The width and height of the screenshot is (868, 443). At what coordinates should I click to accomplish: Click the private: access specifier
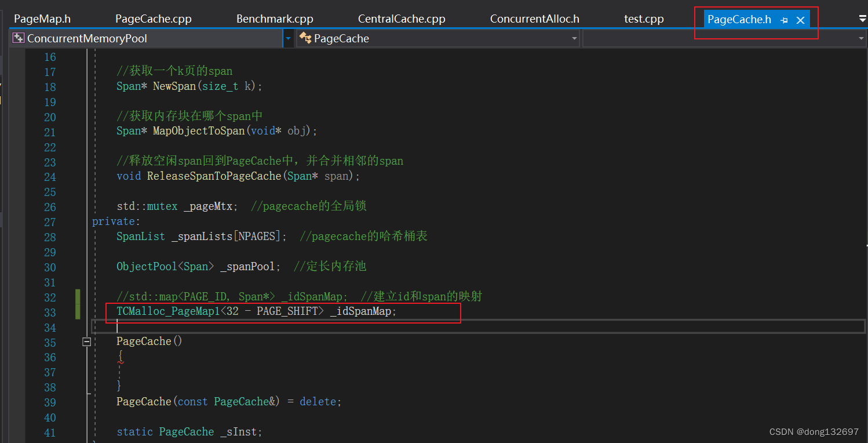[116, 221]
